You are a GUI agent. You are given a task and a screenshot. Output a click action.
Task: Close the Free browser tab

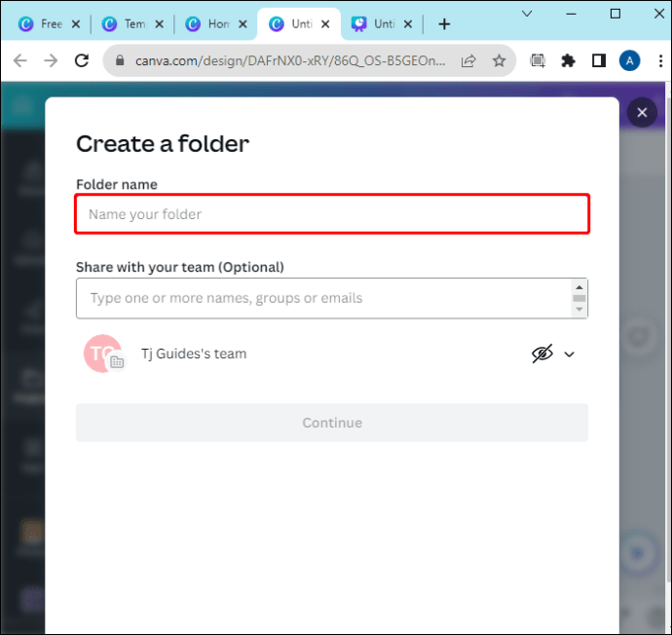tap(76, 24)
